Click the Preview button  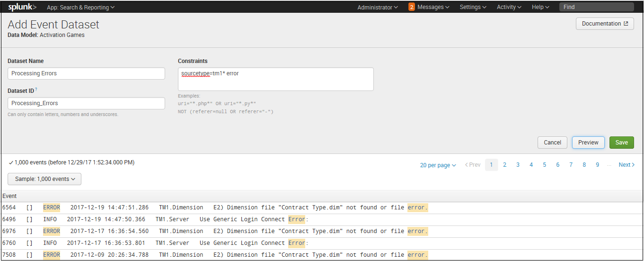588,143
